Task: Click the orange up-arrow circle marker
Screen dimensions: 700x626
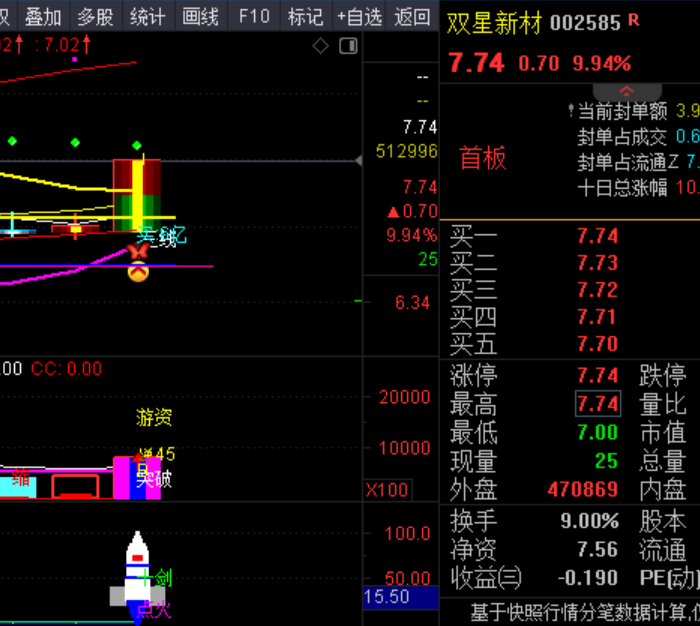Action: pyautogui.click(x=138, y=272)
